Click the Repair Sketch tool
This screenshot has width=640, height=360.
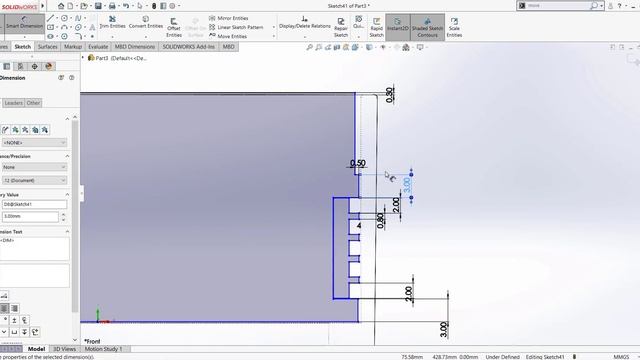tap(341, 27)
